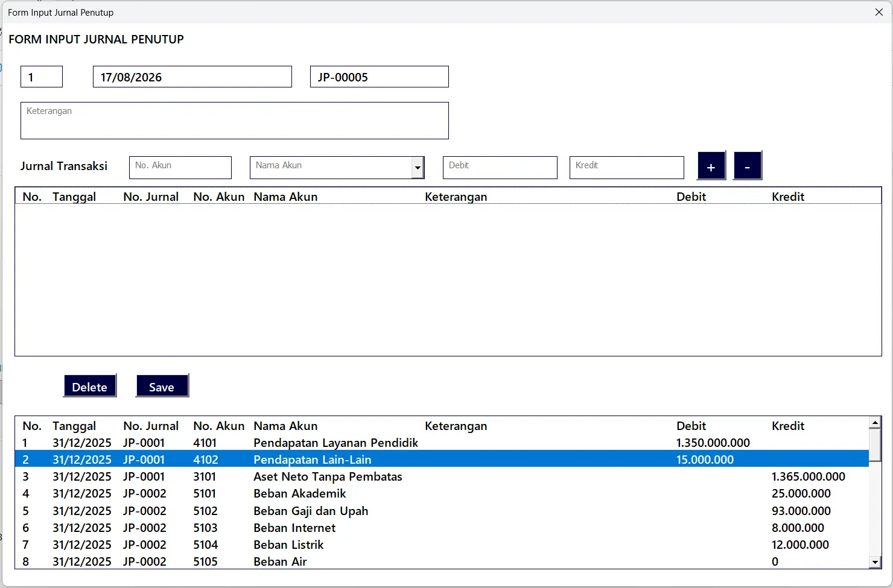
Task: Click the journal number field JP-00005
Action: 380,77
